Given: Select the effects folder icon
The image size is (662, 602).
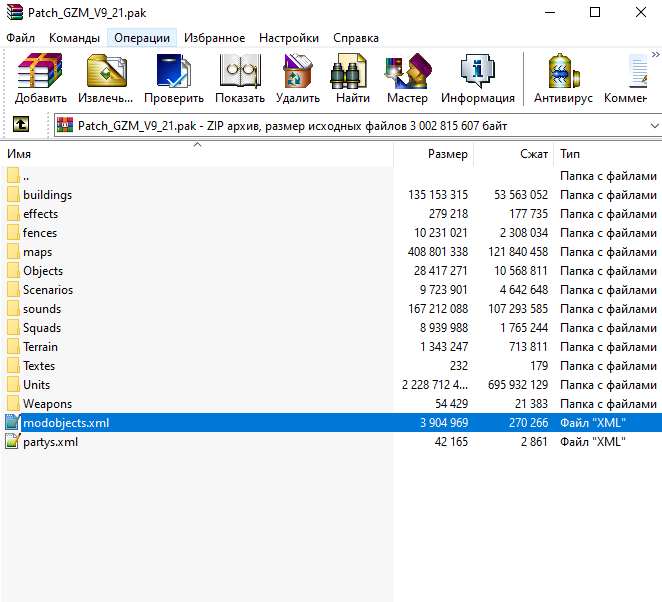Looking at the screenshot, I should click(x=13, y=214).
